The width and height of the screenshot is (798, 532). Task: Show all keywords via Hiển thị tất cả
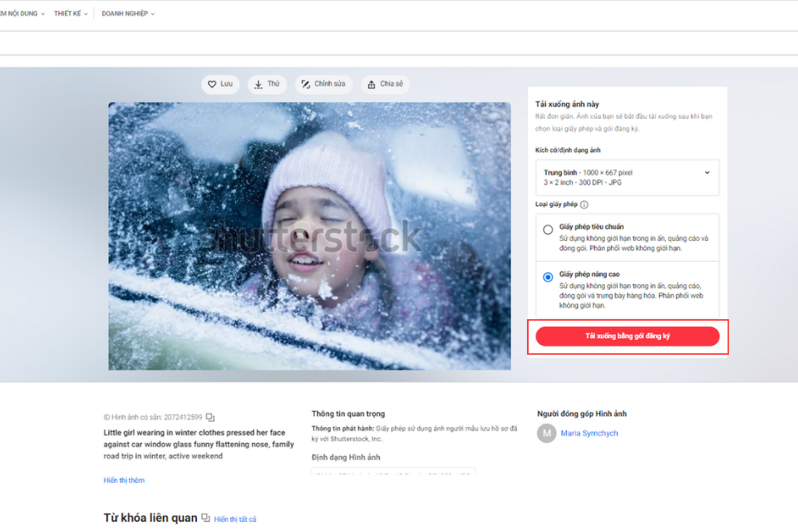234,518
